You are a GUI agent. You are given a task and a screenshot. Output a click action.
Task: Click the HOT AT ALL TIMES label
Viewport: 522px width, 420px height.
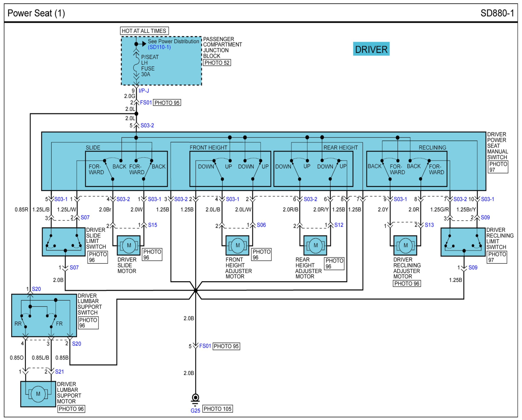[144, 31]
